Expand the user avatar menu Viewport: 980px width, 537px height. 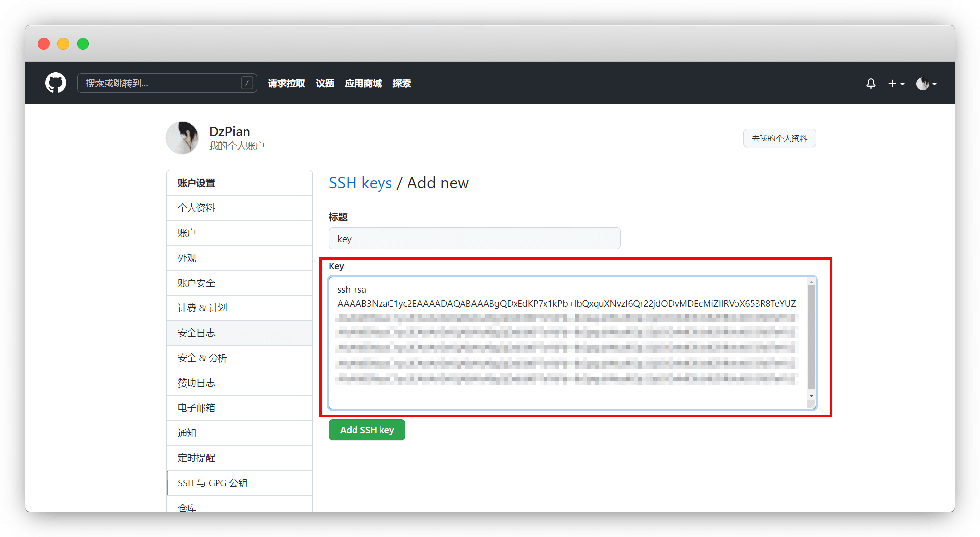coord(926,84)
